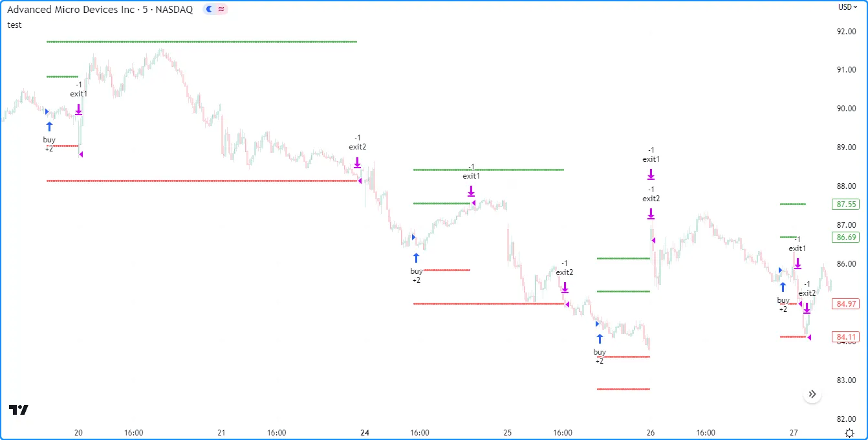The image size is (868, 440).
Task: Click the scroll-to-latest-bar double arrow button
Action: click(x=812, y=394)
